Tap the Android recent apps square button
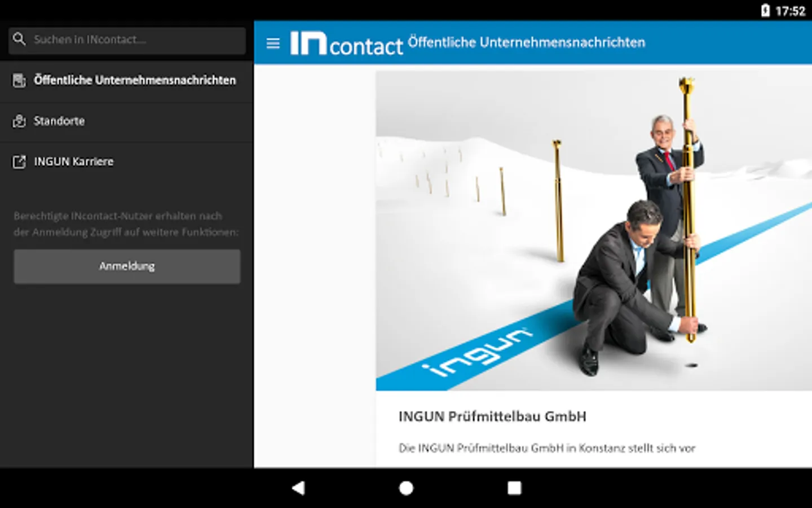The height and width of the screenshot is (508, 812). pyautogui.click(x=514, y=488)
